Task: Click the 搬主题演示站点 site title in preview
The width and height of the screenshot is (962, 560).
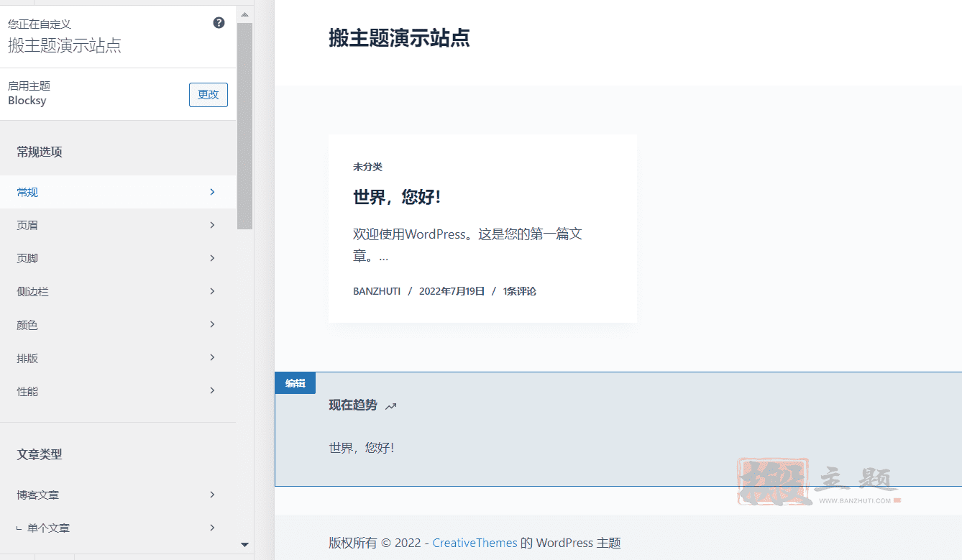Action: tap(399, 38)
